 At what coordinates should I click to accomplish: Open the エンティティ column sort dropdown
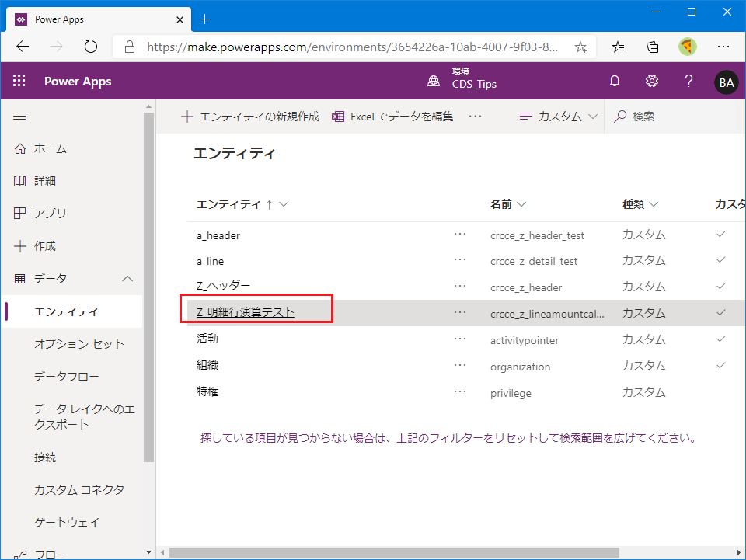284,204
